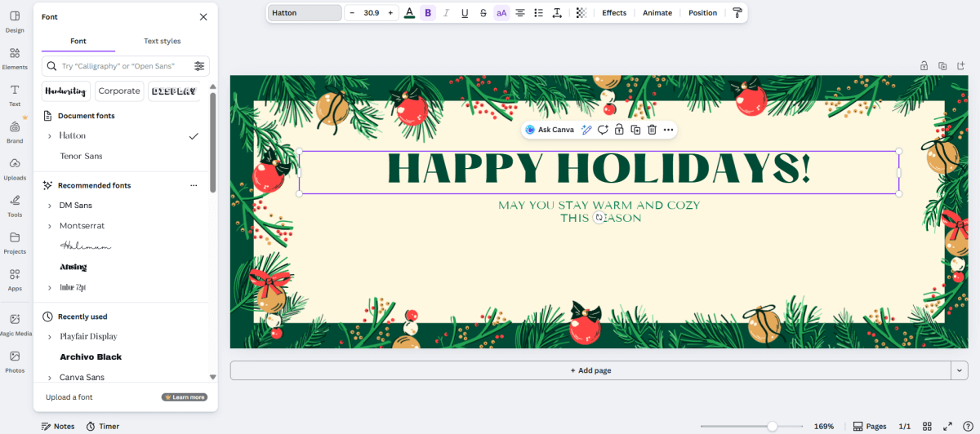
Task: Click the Uploads sidebar icon
Action: (15, 167)
